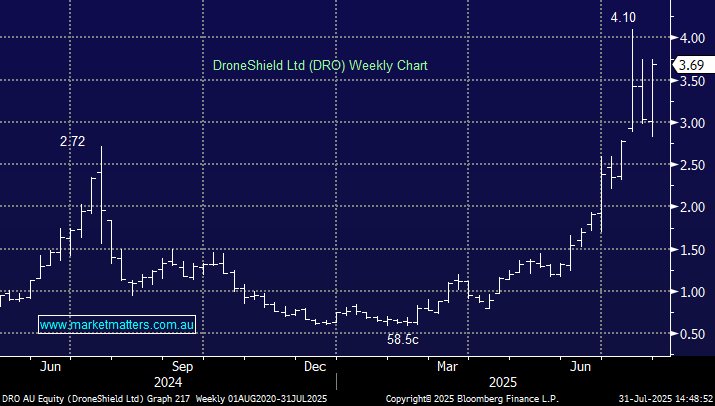Click the 1.00 y-axis value
This screenshot has width=715, height=406.
point(692,292)
